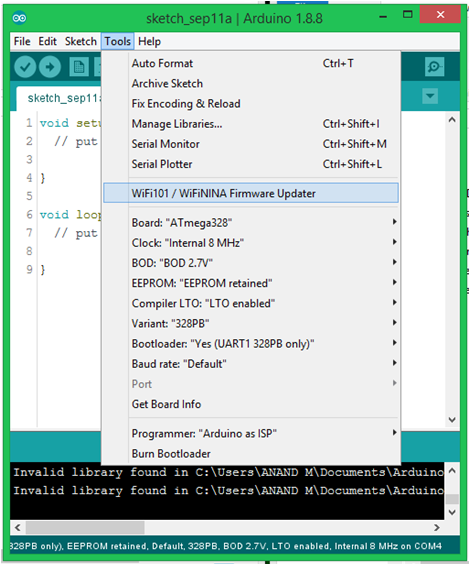This screenshot has width=470, height=565.
Task: Select Get Board Info
Action: tap(251, 404)
